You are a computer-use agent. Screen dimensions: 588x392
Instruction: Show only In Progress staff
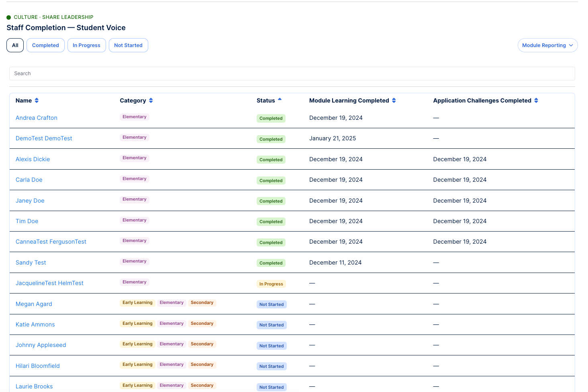click(86, 45)
